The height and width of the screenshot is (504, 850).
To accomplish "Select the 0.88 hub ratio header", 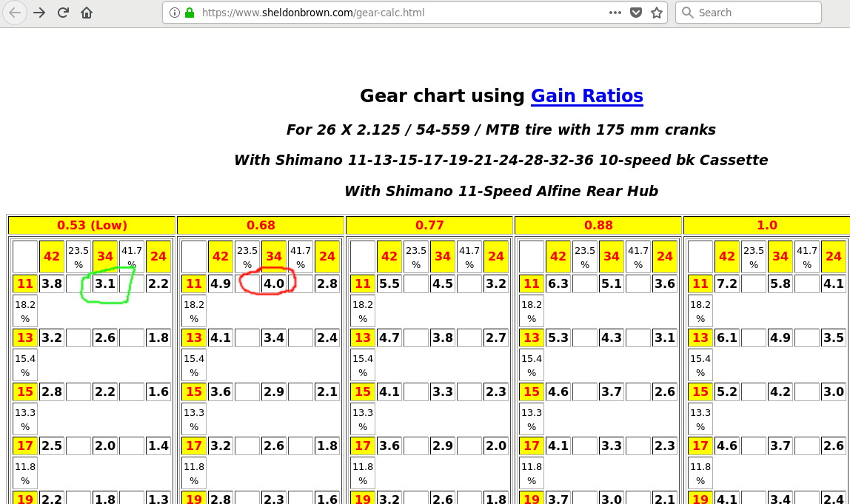I will point(598,225).
